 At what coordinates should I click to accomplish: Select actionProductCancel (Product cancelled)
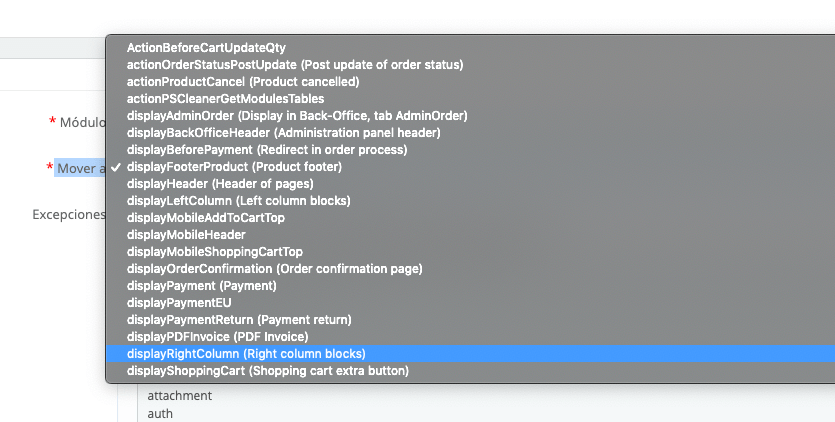471,82
